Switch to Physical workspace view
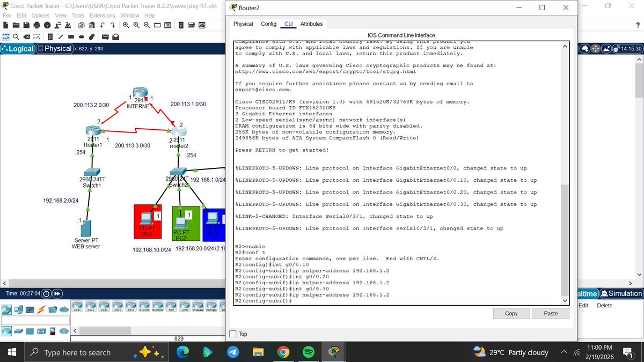644x362 pixels. tap(55, 49)
